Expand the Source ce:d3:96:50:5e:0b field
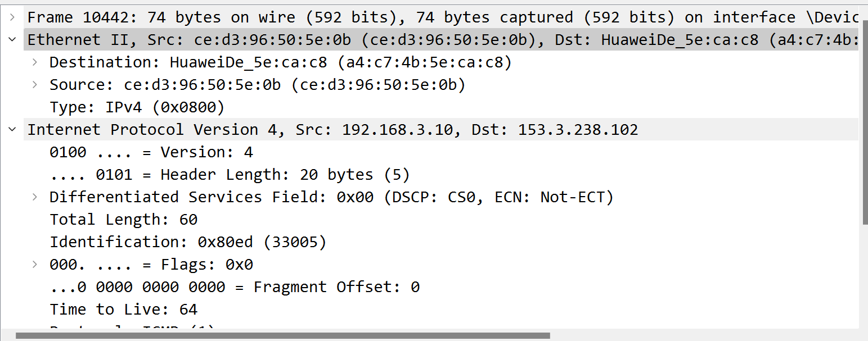The image size is (868, 341). coord(35,85)
